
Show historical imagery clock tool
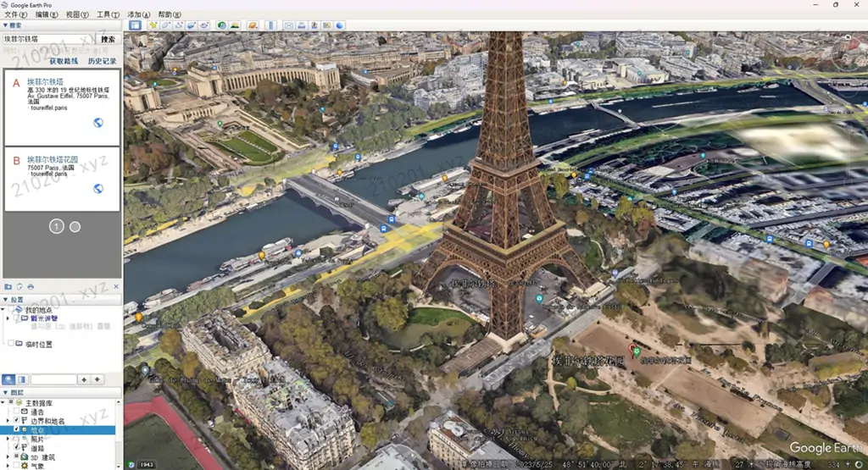tap(222, 25)
